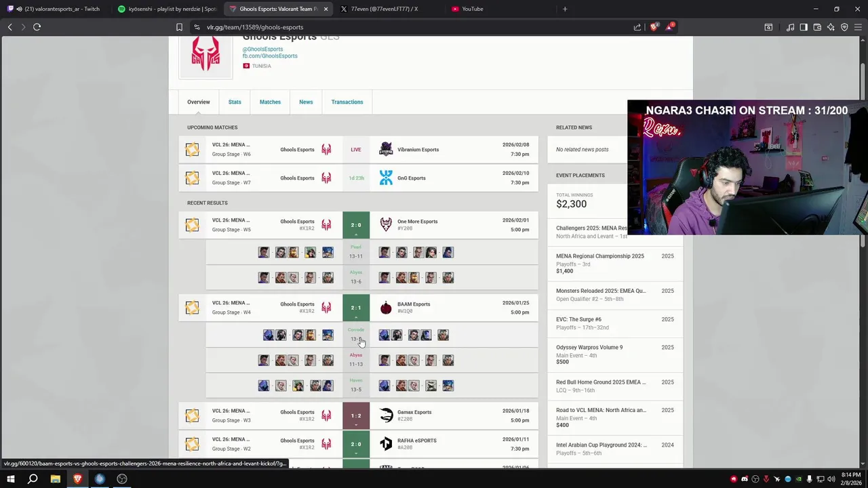Click the RAFHA eSports team logo

click(x=386, y=444)
